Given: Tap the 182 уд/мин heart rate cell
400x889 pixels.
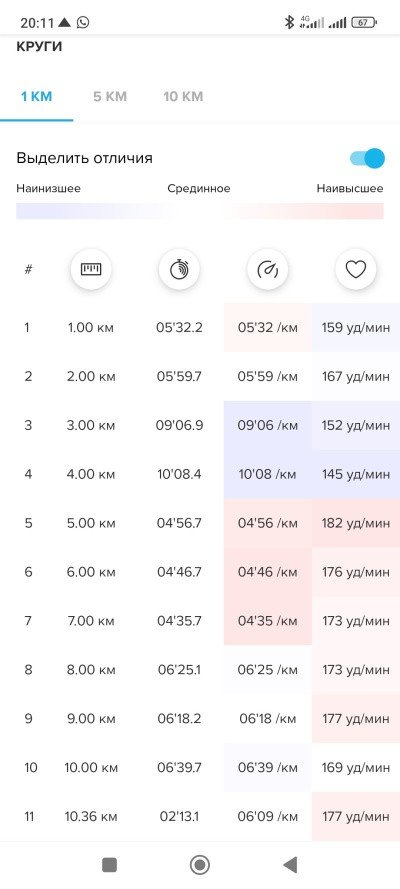Looking at the screenshot, I should point(356,523).
